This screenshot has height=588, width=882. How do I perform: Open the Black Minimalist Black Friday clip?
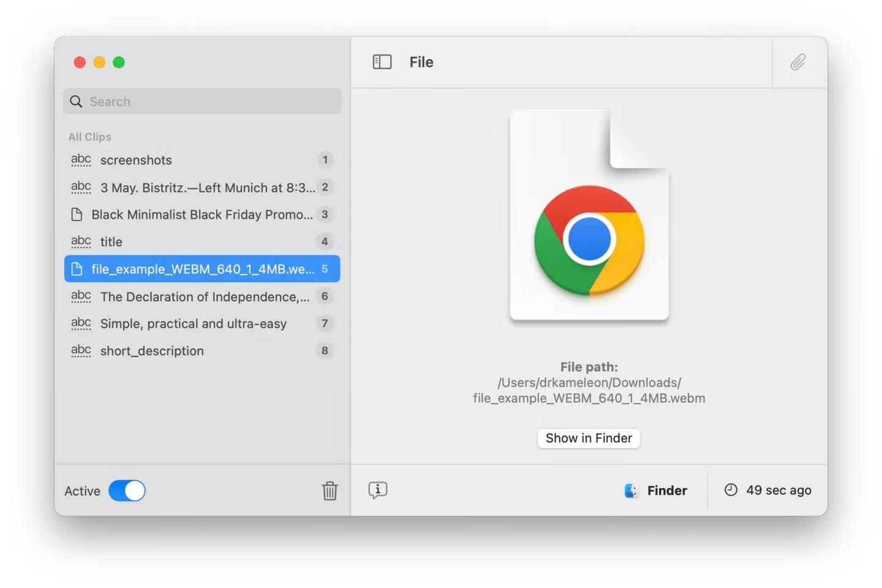click(202, 214)
